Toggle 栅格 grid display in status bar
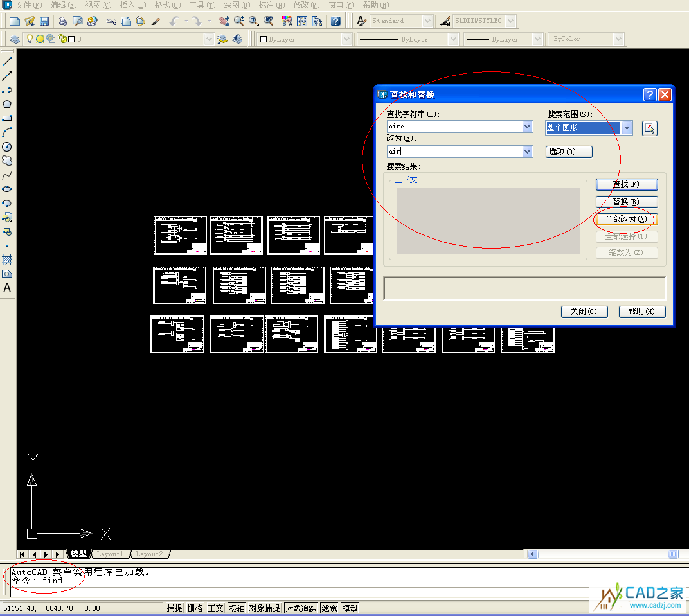 tap(195, 608)
